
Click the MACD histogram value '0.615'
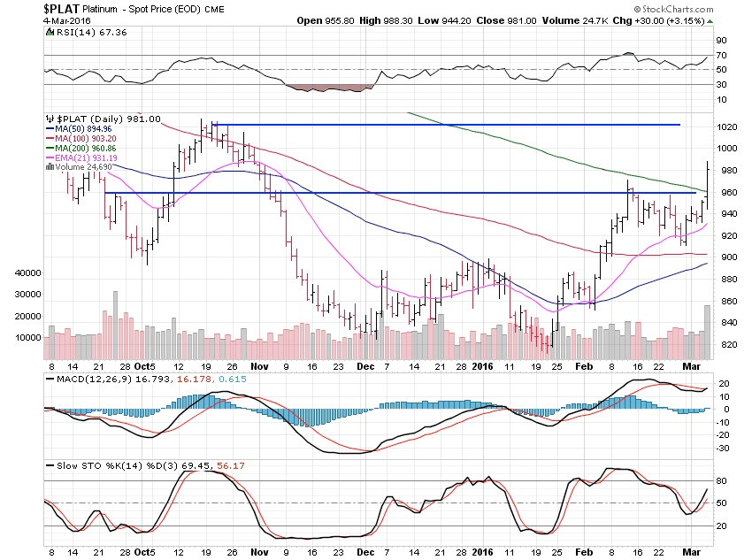click(x=233, y=379)
